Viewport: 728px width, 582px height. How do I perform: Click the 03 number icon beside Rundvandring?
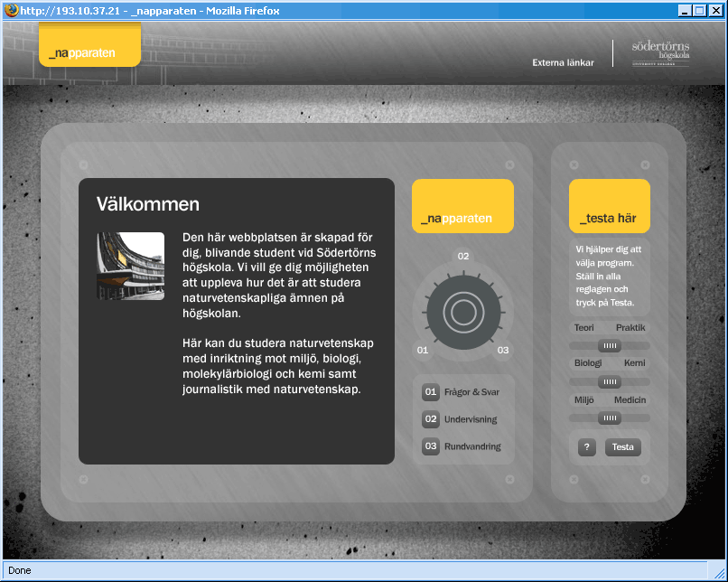[431, 446]
